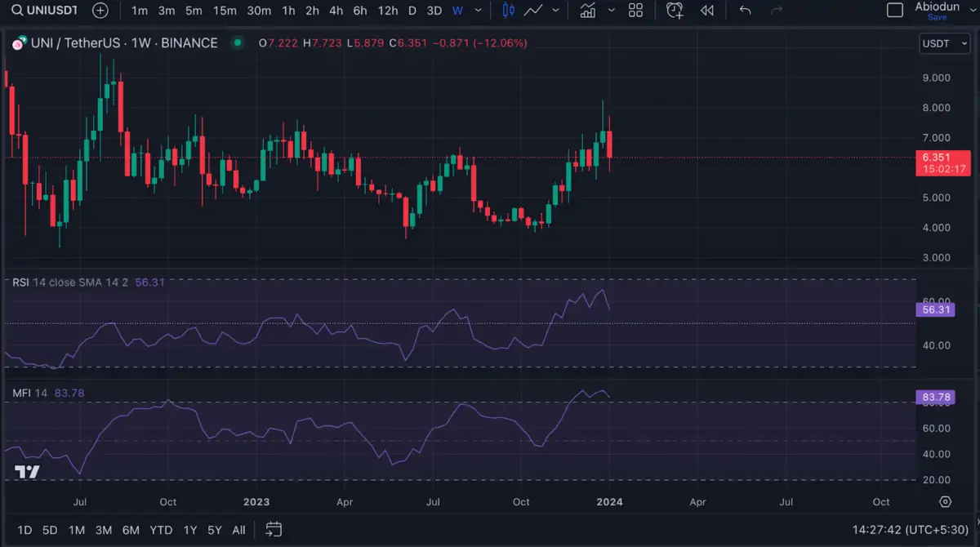Create an alert with the alarm clock icon

pyautogui.click(x=675, y=11)
